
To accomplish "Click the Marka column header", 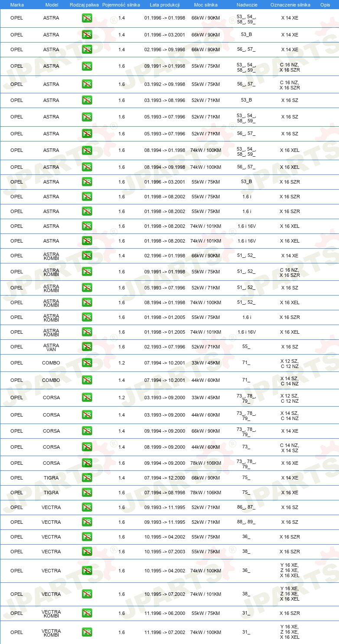I will 17,4.
